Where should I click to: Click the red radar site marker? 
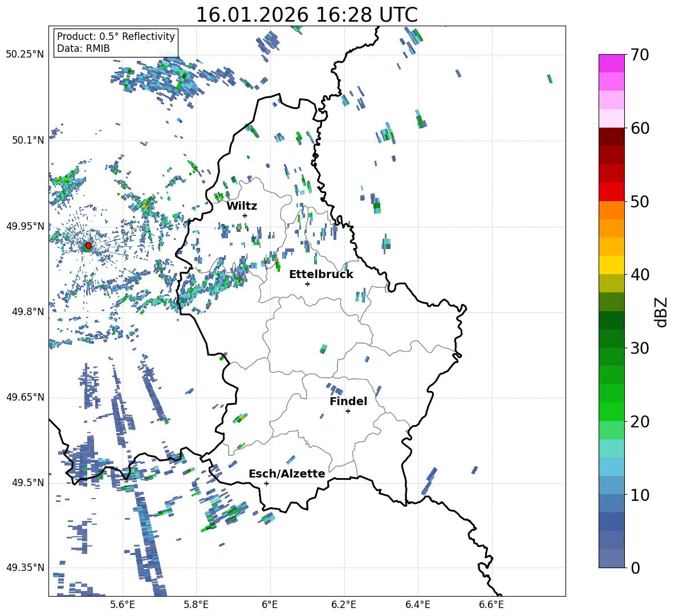coord(88,246)
